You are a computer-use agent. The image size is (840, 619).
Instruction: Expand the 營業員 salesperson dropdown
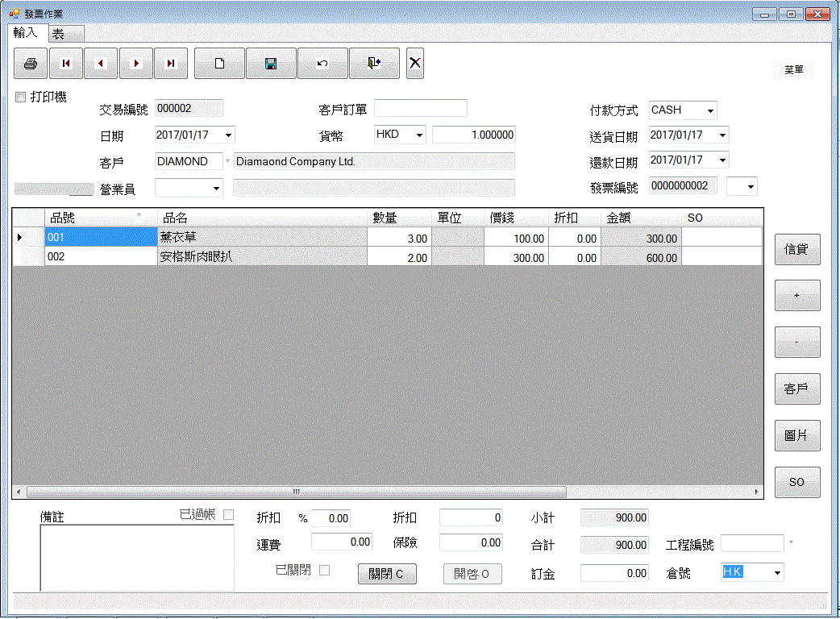point(216,188)
